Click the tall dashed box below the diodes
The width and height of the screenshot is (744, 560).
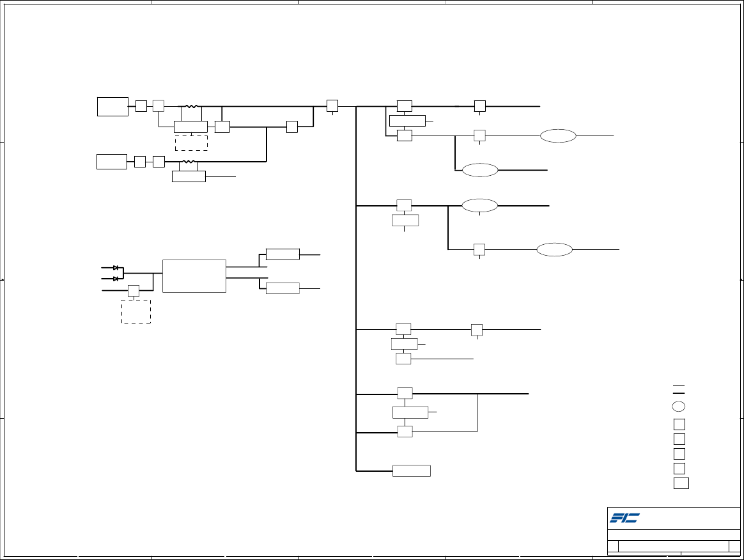tap(136, 312)
